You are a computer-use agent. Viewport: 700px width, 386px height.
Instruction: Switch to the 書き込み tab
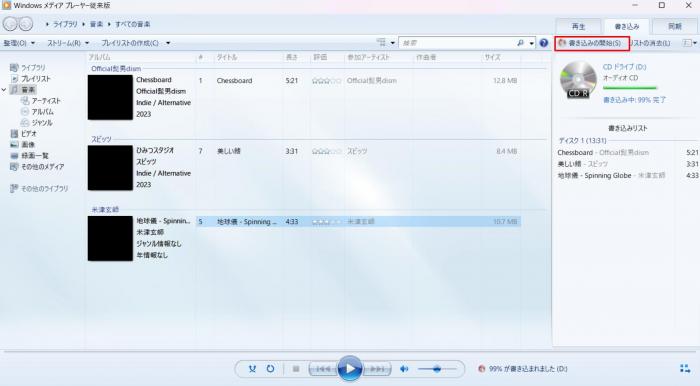627,26
